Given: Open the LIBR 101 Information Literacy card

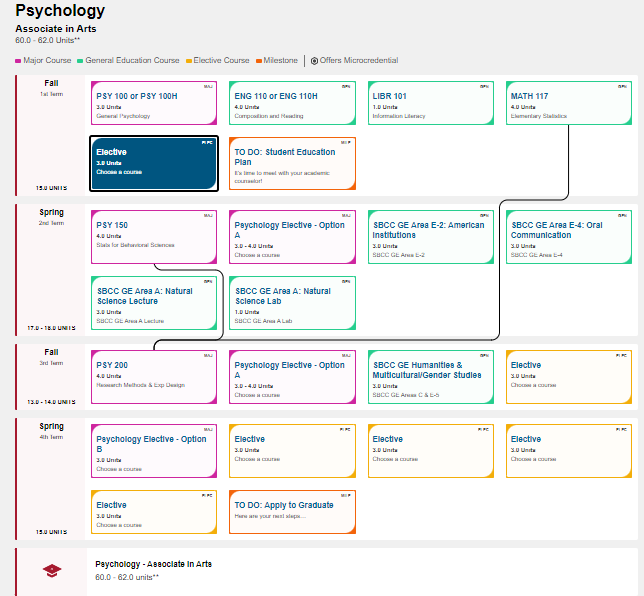Looking at the screenshot, I should pyautogui.click(x=430, y=104).
